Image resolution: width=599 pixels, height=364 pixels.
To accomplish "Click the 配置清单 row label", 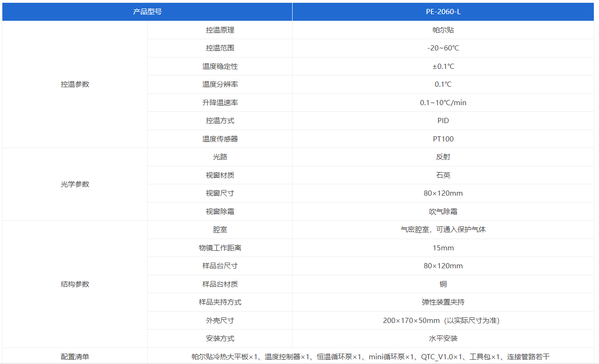I will pyautogui.click(x=75, y=357).
